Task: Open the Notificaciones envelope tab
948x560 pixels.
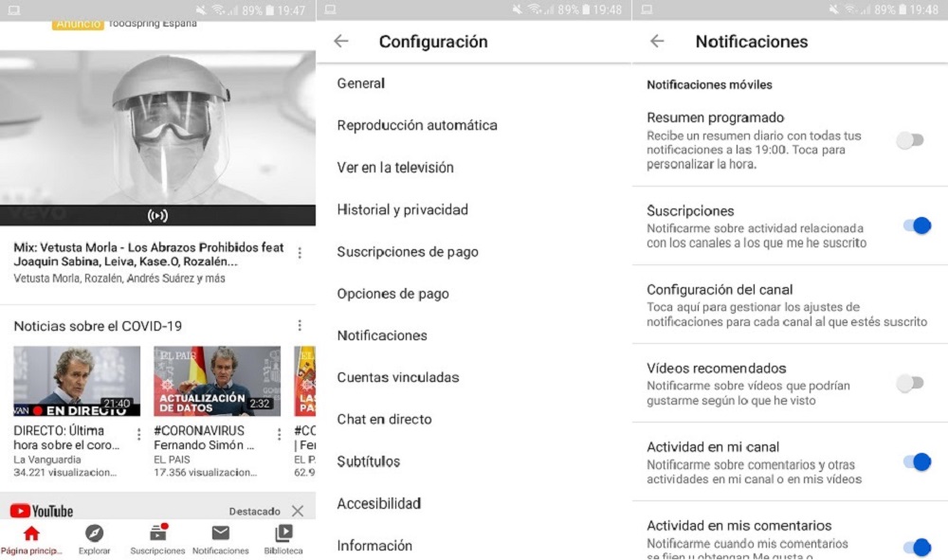Action: [221, 540]
